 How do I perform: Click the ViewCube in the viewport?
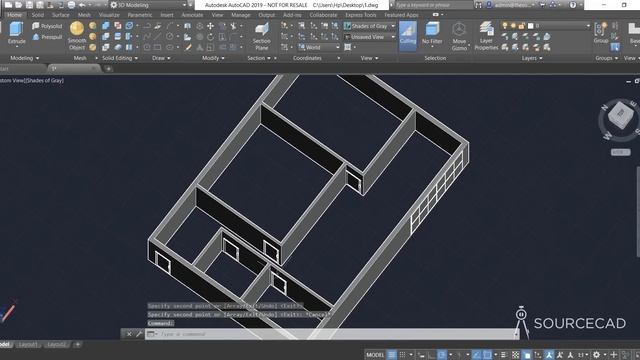coord(620,116)
